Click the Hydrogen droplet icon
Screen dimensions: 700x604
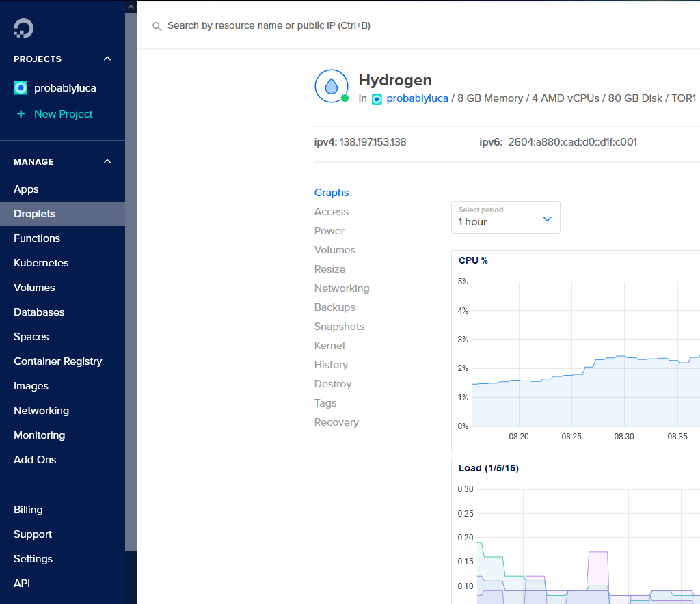[x=332, y=86]
